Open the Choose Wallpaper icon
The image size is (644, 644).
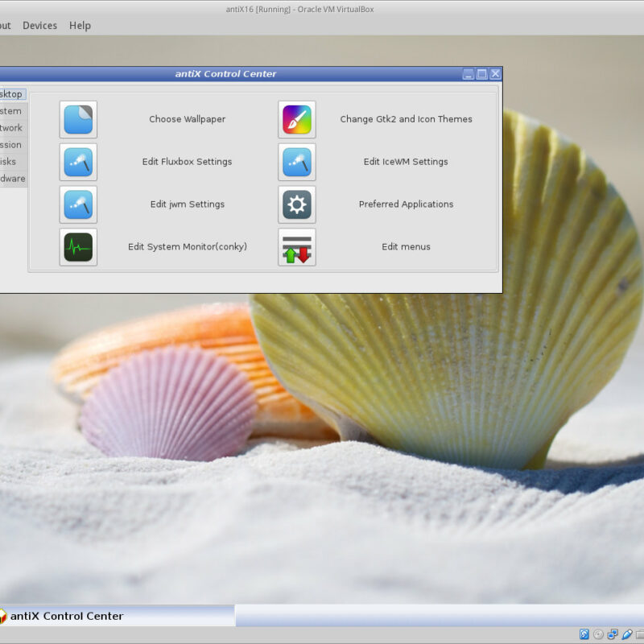point(78,119)
